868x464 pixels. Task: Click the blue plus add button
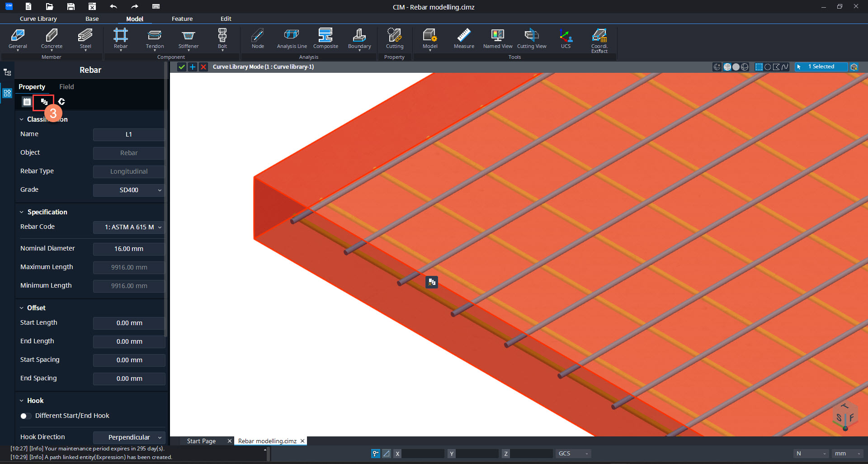[x=193, y=67]
